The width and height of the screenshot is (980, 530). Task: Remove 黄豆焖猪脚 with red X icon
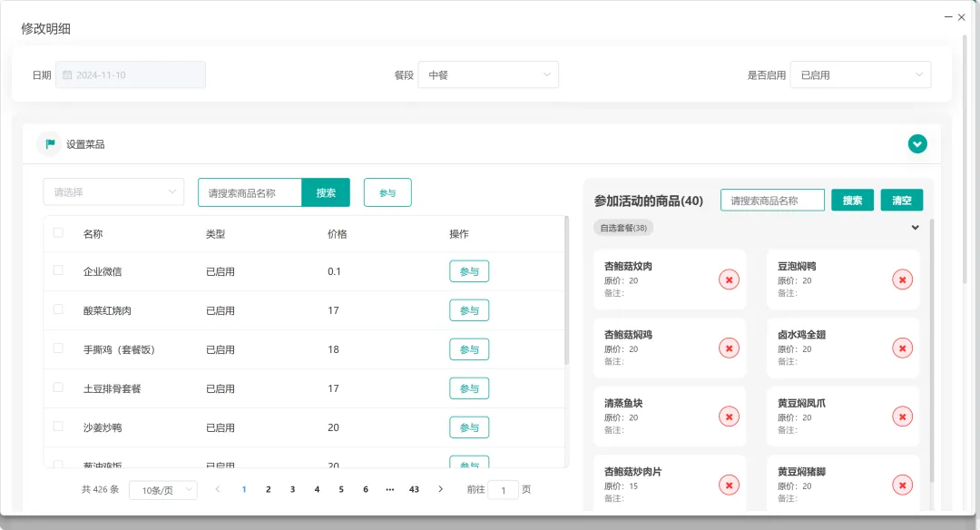(x=903, y=485)
